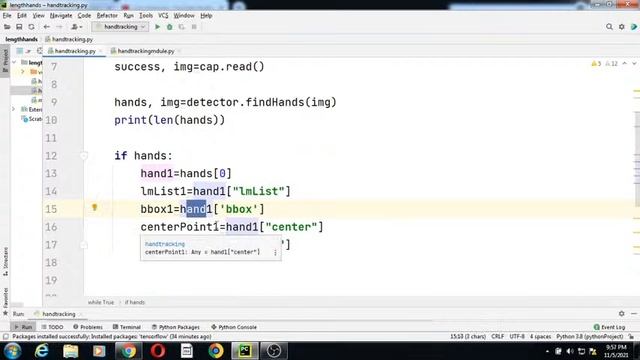Open the user profile dropdown in toolbar
The width and height of the screenshot is (640, 360).
[x=76, y=27]
